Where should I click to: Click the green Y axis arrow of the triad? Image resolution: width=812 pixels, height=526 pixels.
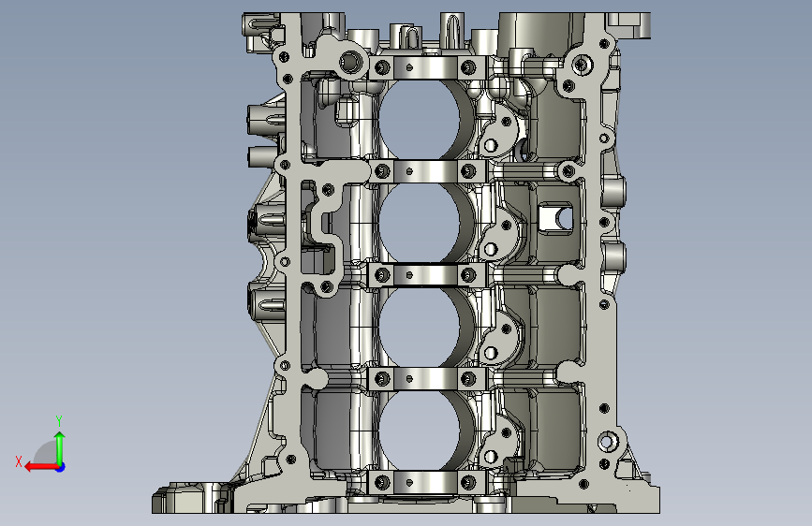pyautogui.click(x=60, y=447)
